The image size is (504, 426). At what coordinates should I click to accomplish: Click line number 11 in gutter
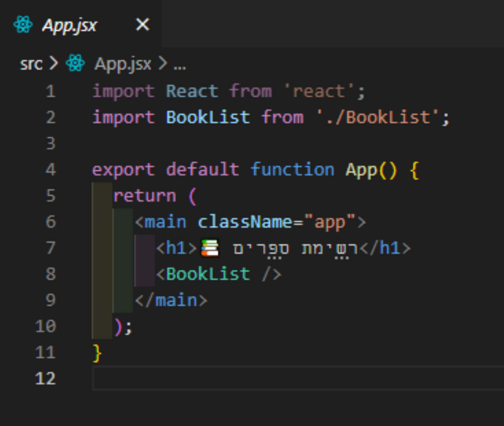click(45, 352)
